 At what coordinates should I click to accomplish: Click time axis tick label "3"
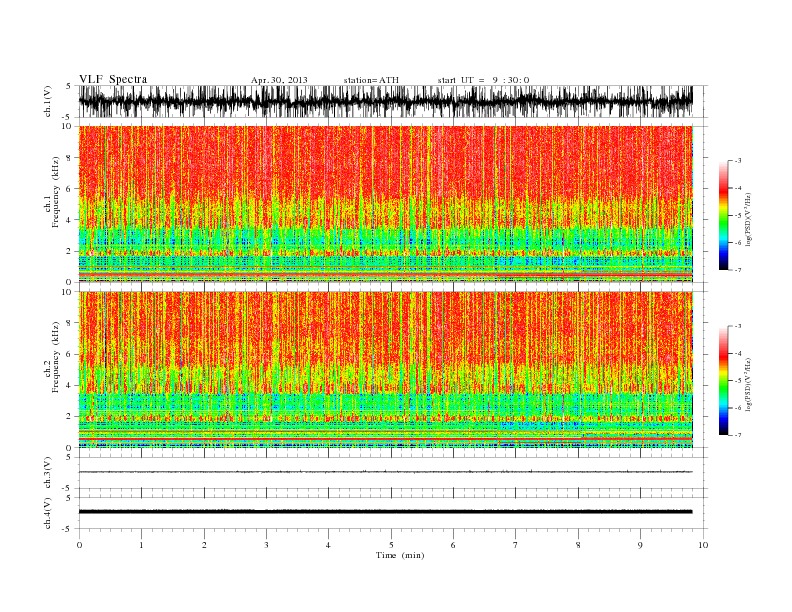coord(266,545)
